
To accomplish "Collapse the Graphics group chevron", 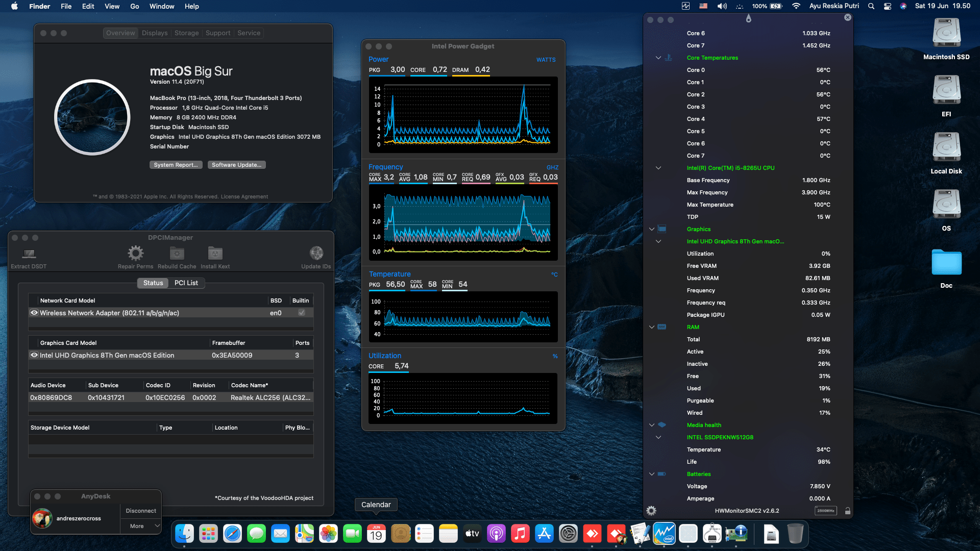I will 652,229.
